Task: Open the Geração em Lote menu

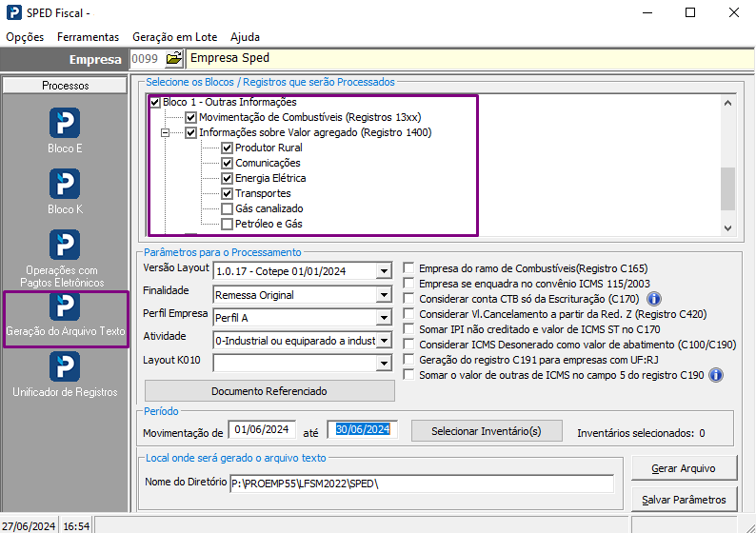Action: click(174, 37)
